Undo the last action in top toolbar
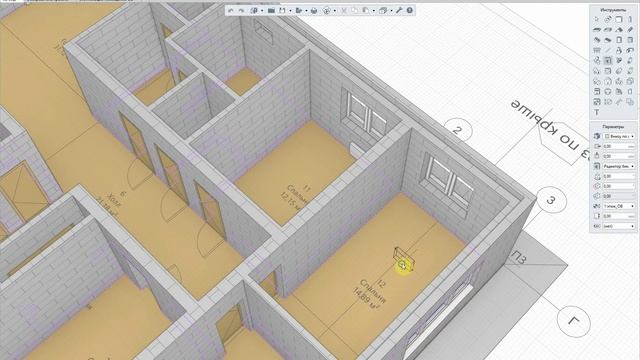Viewport: 640px width, 360px height. [231, 11]
